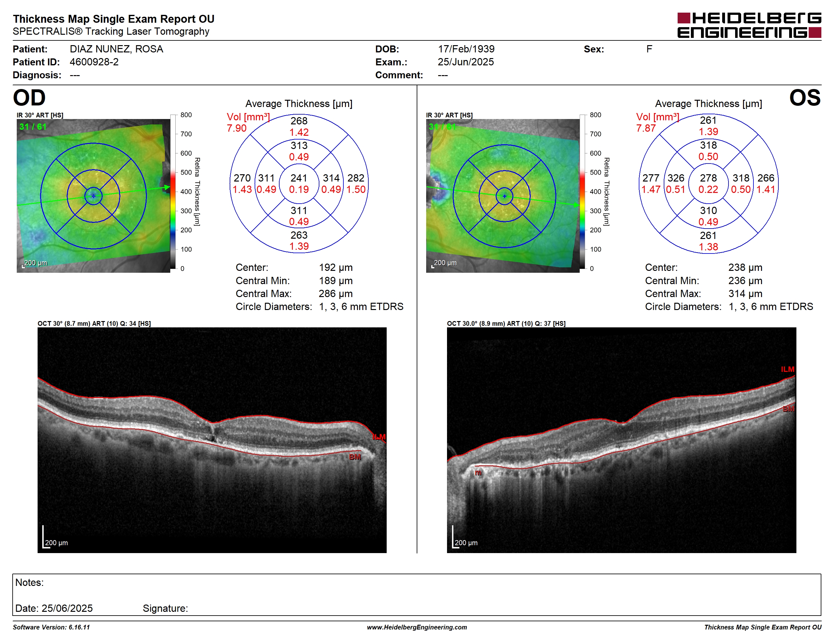Viewport: 834px width, 644px height.
Task: Click the OD retina thickness color scale bar
Action: click(x=173, y=192)
